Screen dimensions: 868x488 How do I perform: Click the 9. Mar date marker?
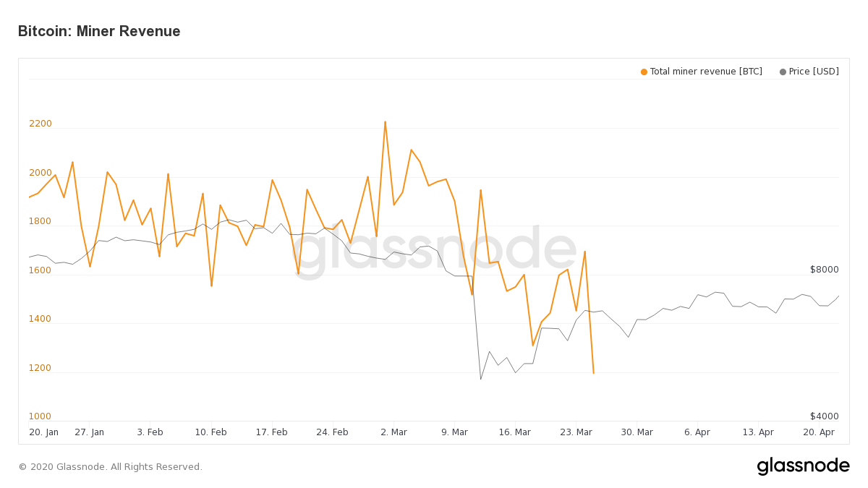pos(454,432)
